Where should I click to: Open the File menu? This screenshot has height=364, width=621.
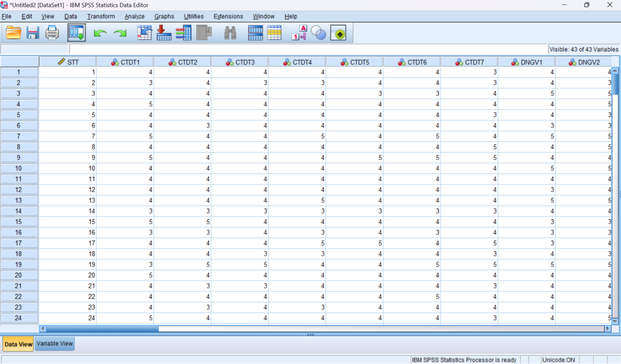tap(6, 16)
